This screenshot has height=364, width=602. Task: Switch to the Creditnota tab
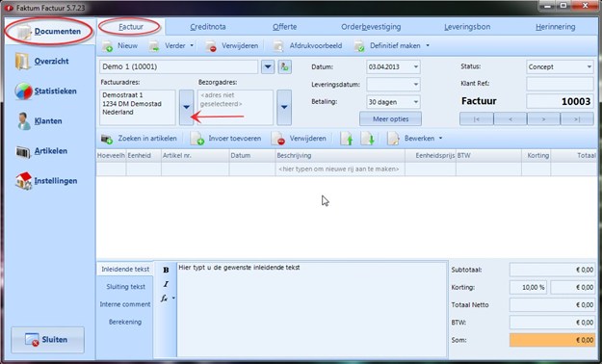pyautogui.click(x=208, y=27)
